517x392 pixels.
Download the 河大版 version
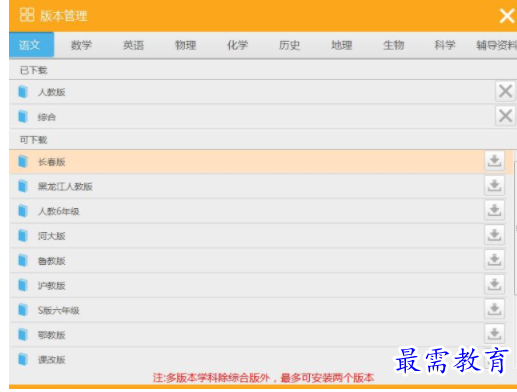coord(494,235)
